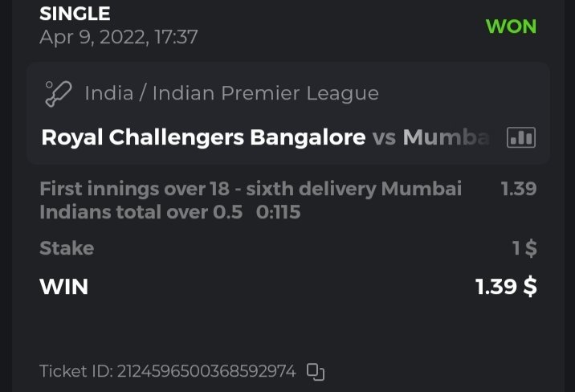Click the 1 $ stake amount
Viewport: 575px width, 392px height.
click(524, 248)
